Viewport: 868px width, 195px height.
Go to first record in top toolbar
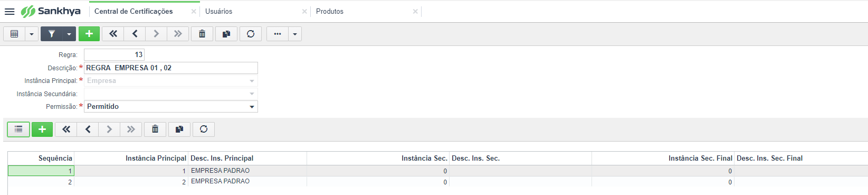coord(113,34)
